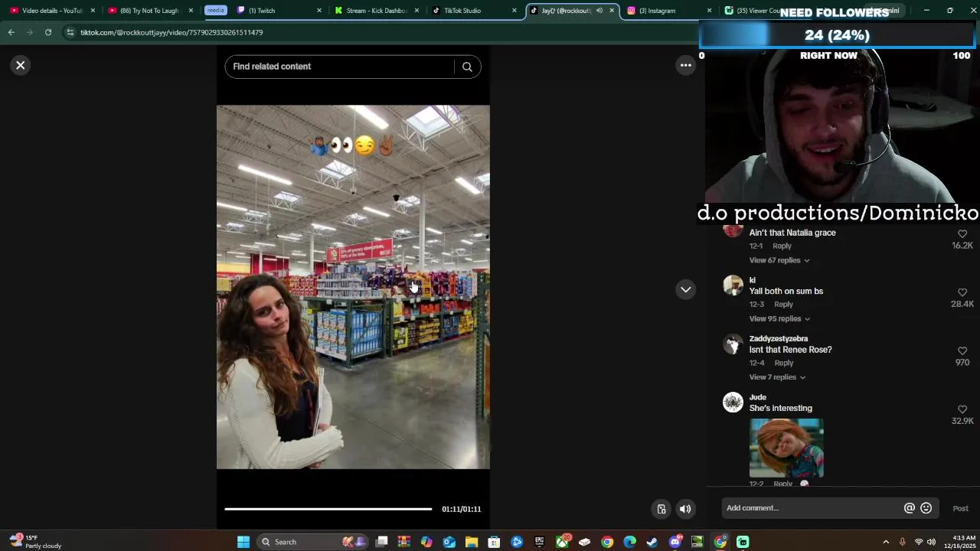The width and height of the screenshot is (980, 551).
Task: Show hidden system tray icons chevron
Action: pyautogui.click(x=886, y=542)
